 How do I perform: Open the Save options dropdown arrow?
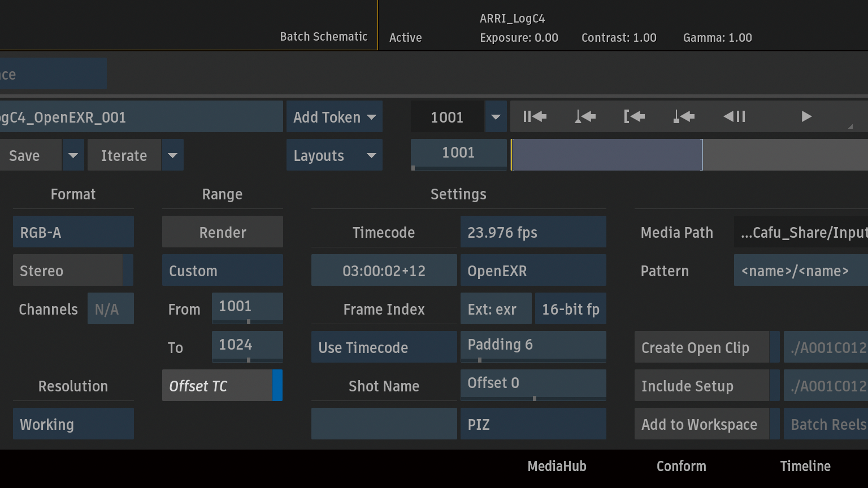(x=73, y=155)
